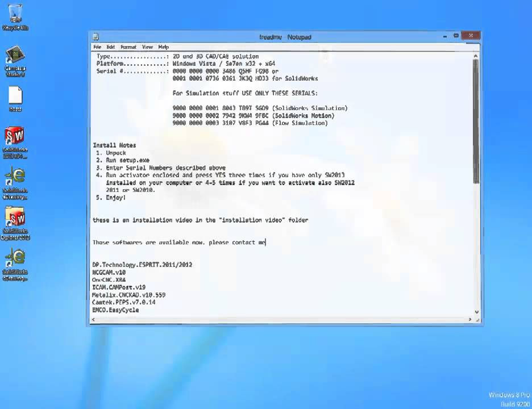532x409 pixels.
Task: Open the View menu in Notepad
Action: pos(147,47)
